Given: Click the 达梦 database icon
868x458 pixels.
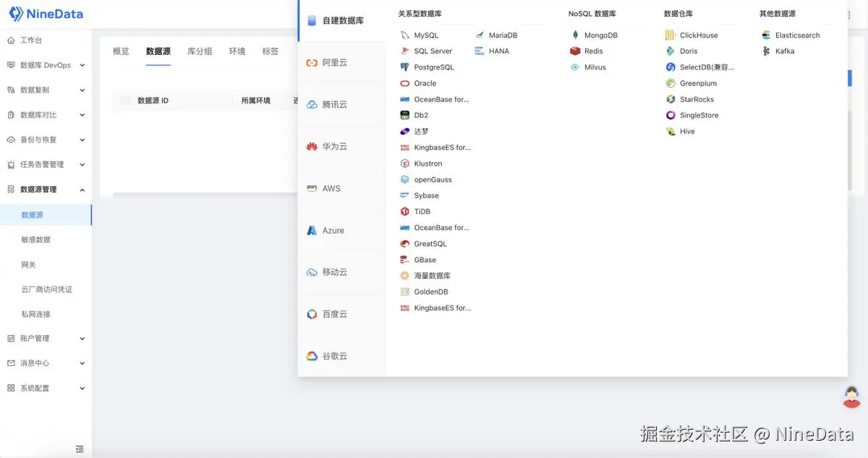Looking at the screenshot, I should coord(405,132).
